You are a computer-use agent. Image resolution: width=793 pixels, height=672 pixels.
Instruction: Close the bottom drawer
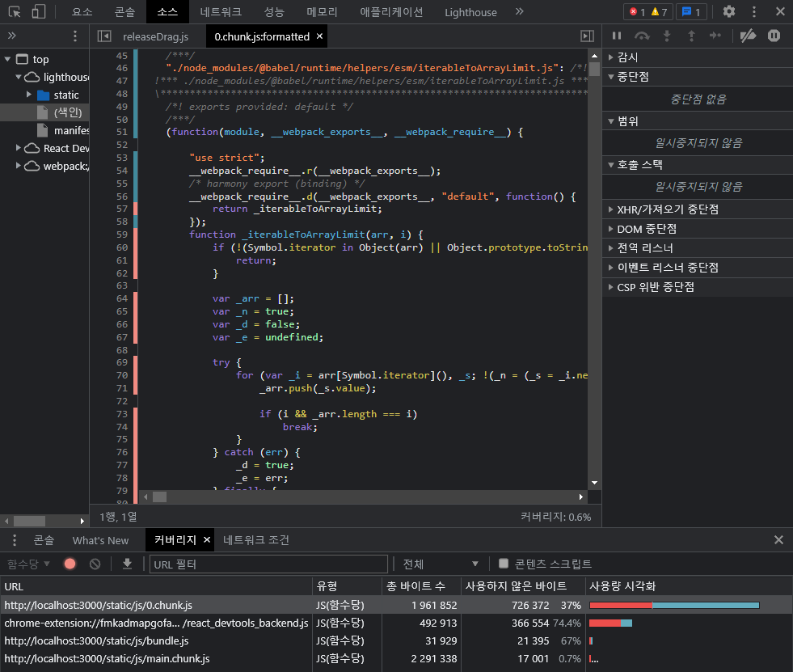[x=778, y=540]
